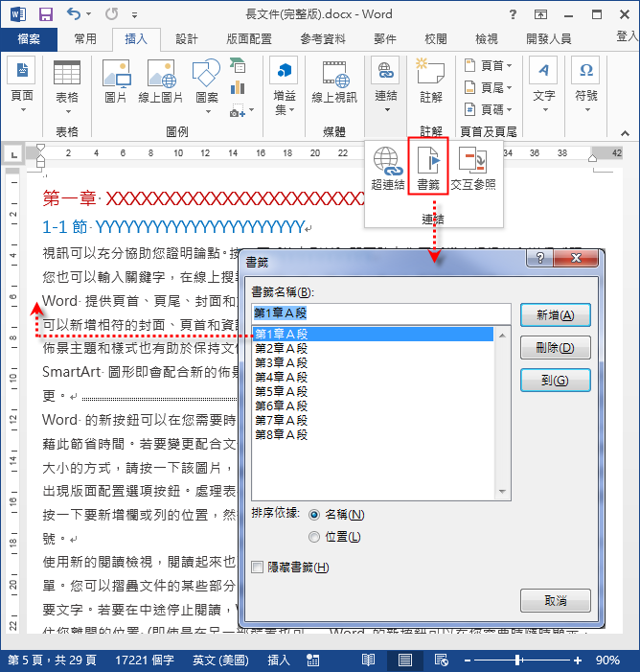This screenshot has width=640, height=672.
Task: Switch to Print Layout view in status bar
Action: point(404,660)
